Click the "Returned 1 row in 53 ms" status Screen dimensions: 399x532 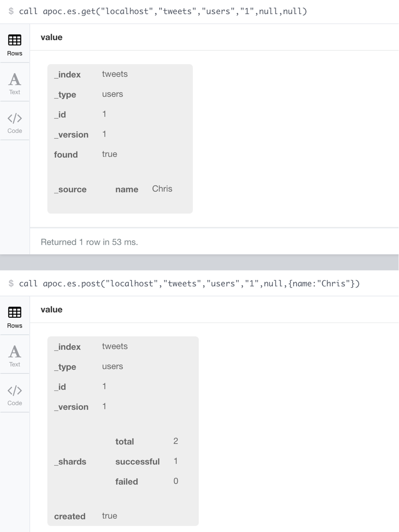click(89, 242)
